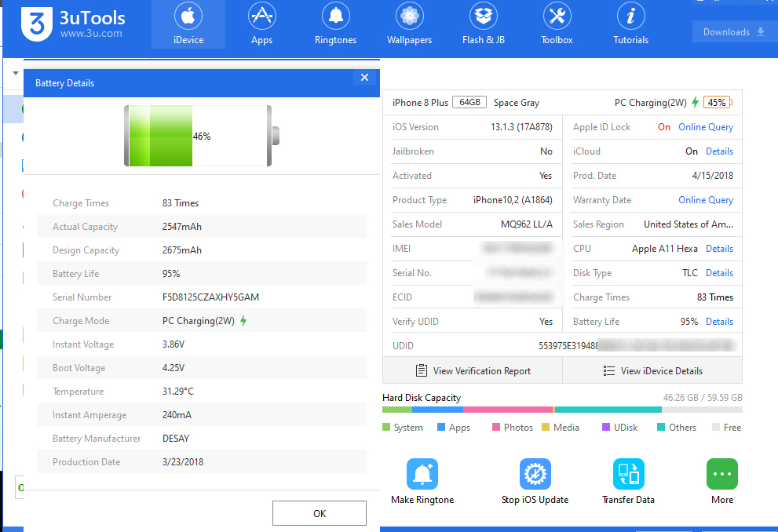Click the 64GB storage badge
The width and height of the screenshot is (778, 532).
click(x=469, y=102)
